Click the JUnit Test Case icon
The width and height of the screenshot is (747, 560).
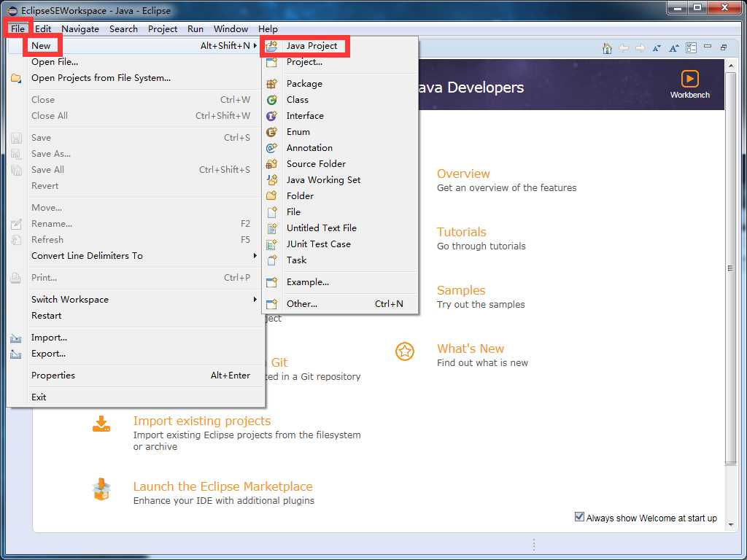(x=271, y=244)
